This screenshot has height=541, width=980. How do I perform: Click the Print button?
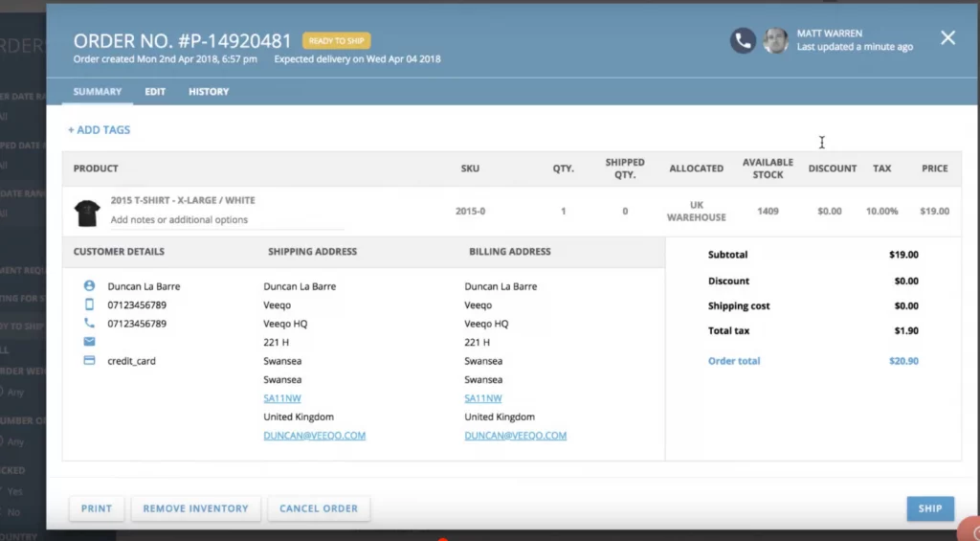pyautogui.click(x=97, y=508)
